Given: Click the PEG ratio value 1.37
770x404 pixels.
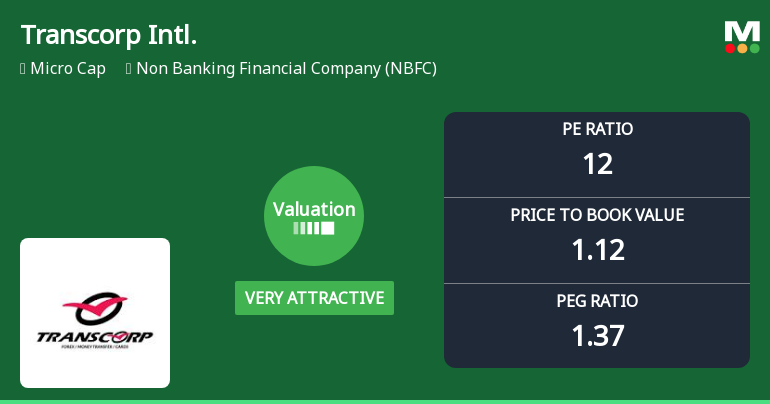Looking at the screenshot, I should coord(597,335).
